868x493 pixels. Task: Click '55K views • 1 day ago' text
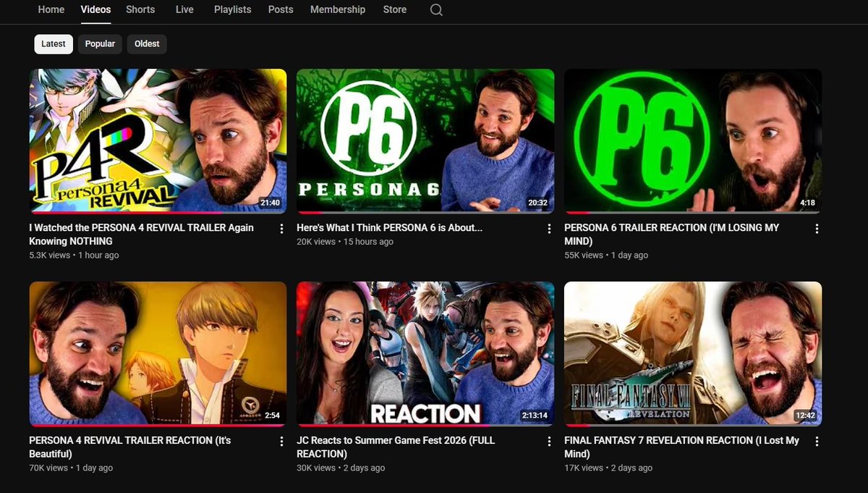(606, 256)
